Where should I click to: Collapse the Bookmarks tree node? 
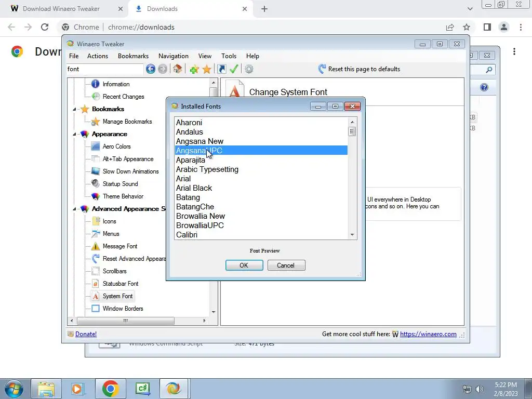click(74, 109)
